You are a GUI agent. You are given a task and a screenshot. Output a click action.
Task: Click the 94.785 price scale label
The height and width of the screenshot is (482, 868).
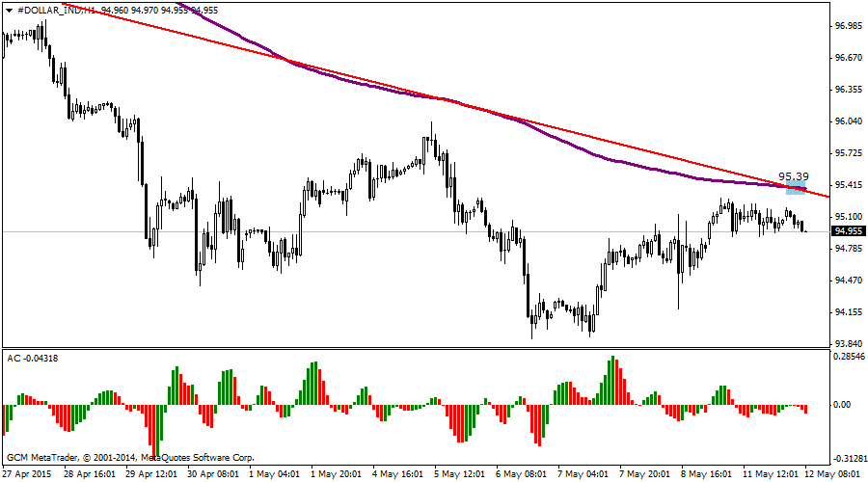[x=848, y=249]
